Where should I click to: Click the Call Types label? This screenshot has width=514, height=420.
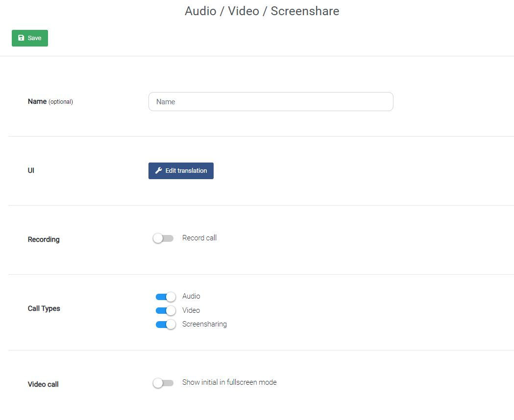44,308
